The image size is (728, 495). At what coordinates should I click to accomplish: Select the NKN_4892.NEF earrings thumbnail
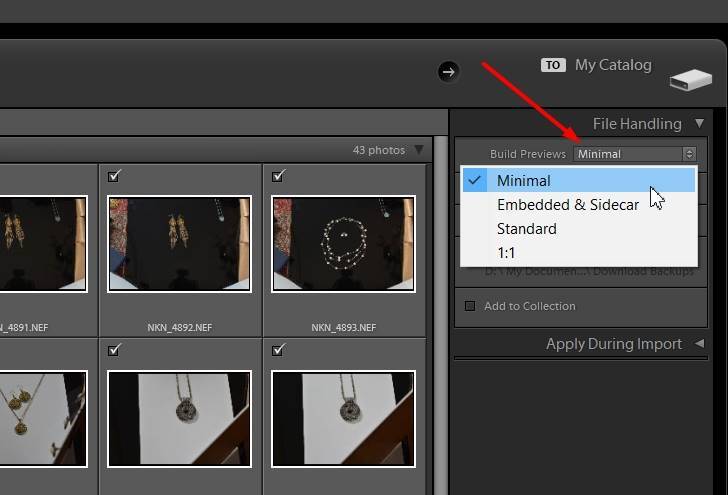179,243
